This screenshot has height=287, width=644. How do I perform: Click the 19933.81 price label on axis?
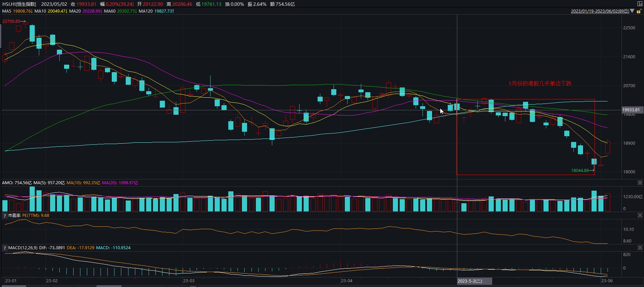631,110
